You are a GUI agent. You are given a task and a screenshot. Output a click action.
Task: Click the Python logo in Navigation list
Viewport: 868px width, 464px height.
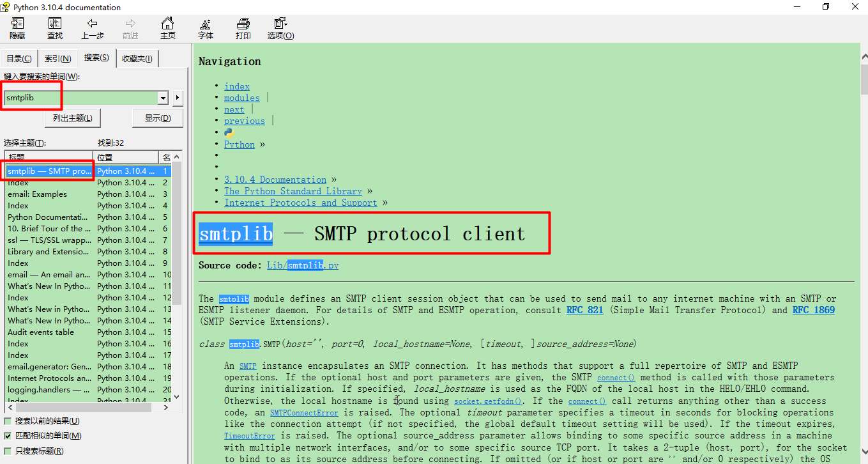pyautogui.click(x=229, y=132)
